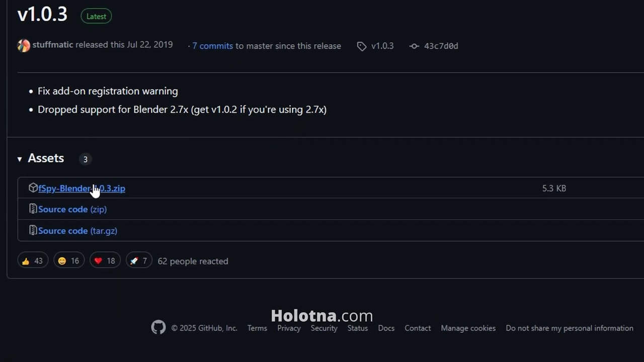React with the rocket emoji

139,261
